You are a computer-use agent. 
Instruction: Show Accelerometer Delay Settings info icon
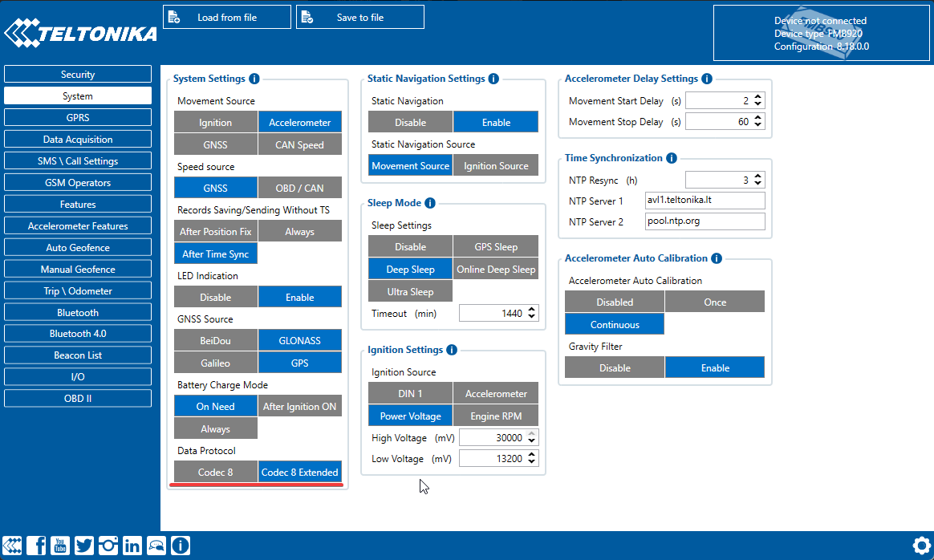(x=707, y=79)
